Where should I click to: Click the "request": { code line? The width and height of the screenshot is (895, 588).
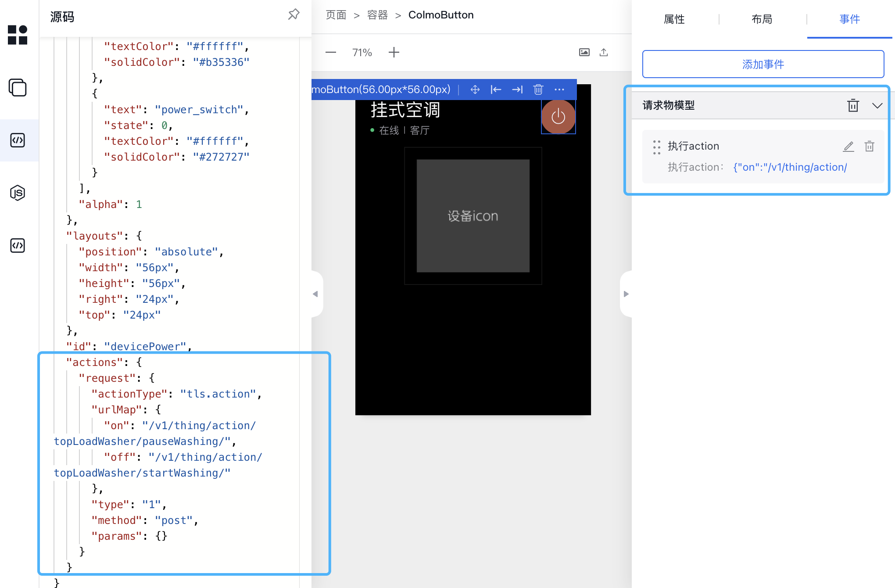[x=116, y=378]
